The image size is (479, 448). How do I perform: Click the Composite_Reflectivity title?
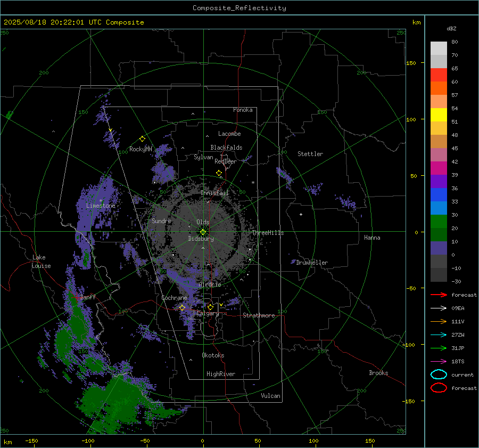tap(240, 8)
